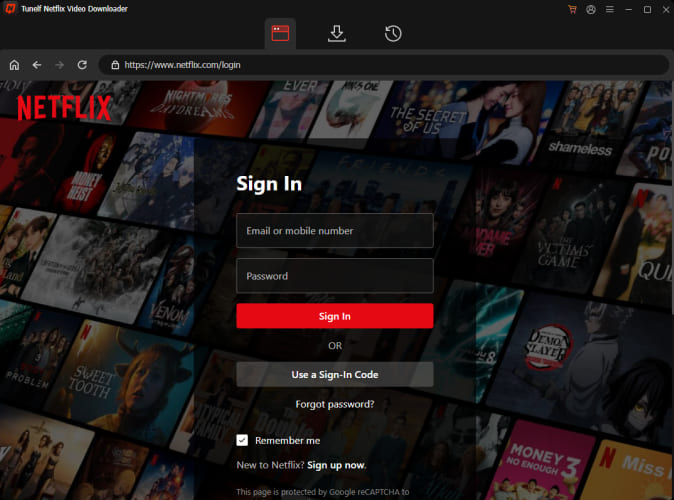Choose Use a Sign-In Code
This screenshot has width=674, height=500.
334,375
